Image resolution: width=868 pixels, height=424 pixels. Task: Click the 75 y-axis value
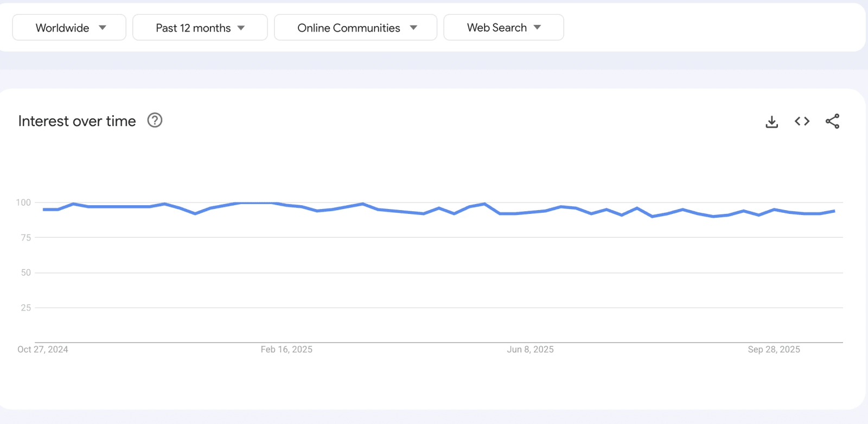tap(25, 237)
